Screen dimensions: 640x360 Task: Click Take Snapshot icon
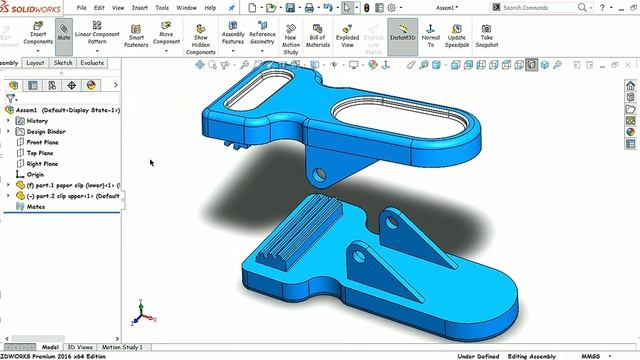click(487, 36)
